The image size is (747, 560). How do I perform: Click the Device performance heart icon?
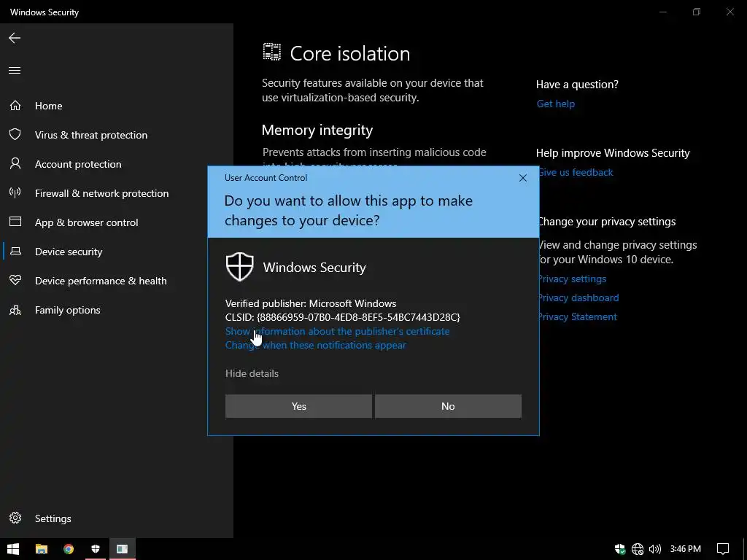[x=15, y=280]
